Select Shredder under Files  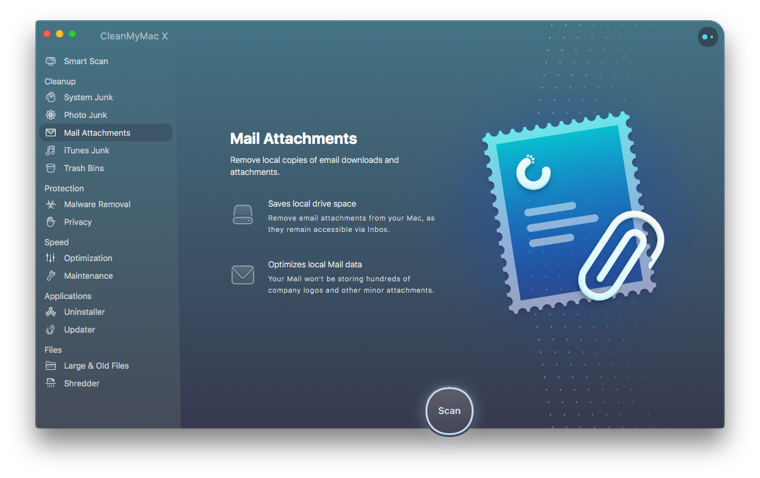click(81, 383)
